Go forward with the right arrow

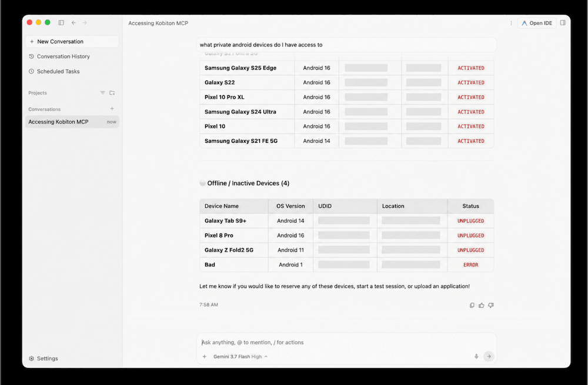[85, 22]
